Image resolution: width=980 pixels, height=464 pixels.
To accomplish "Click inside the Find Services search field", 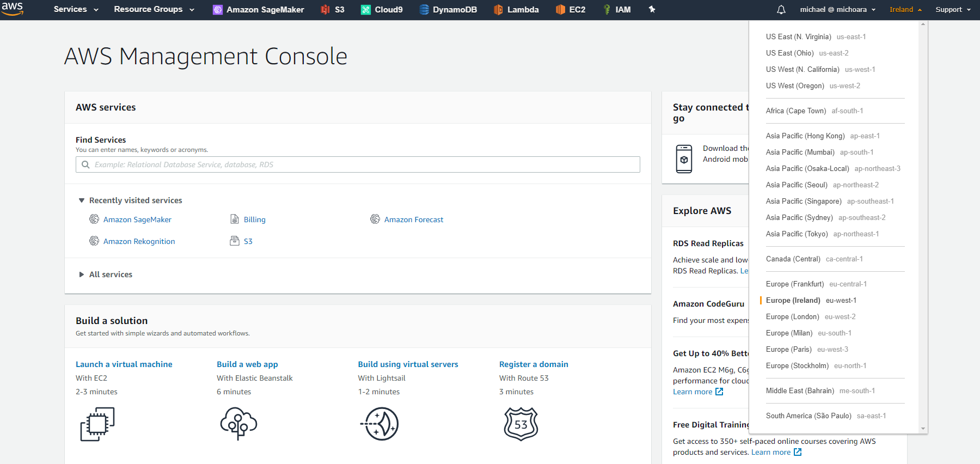I will pos(358,164).
